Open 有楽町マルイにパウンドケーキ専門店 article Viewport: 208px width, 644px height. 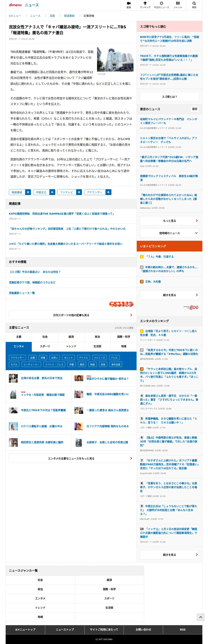pyautogui.click(x=168, y=121)
